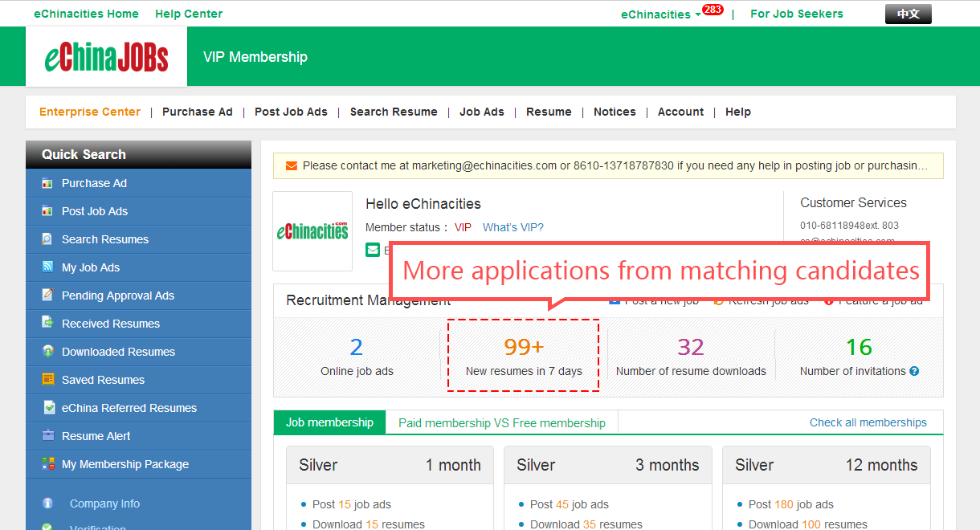Click the eChina Referred Resumes icon

coord(47,408)
